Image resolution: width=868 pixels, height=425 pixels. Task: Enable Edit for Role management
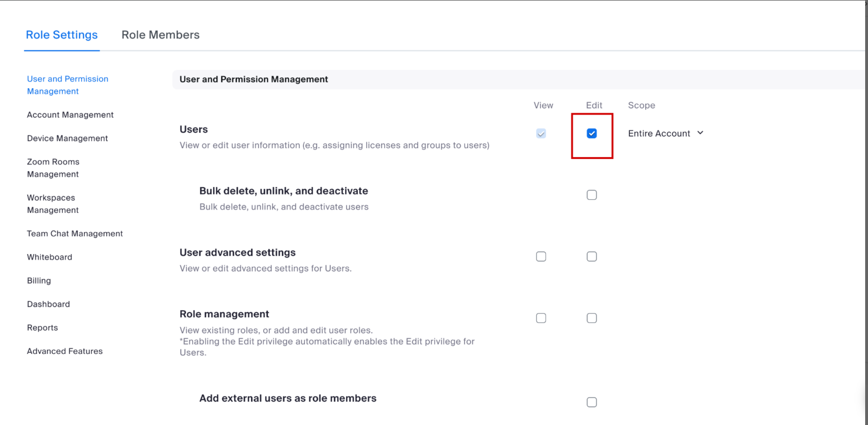(x=592, y=318)
